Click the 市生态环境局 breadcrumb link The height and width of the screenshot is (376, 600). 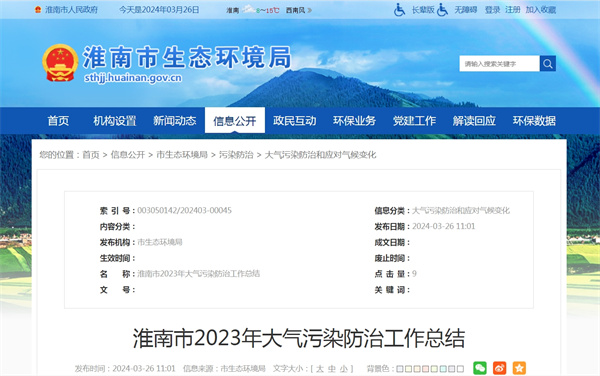182,155
